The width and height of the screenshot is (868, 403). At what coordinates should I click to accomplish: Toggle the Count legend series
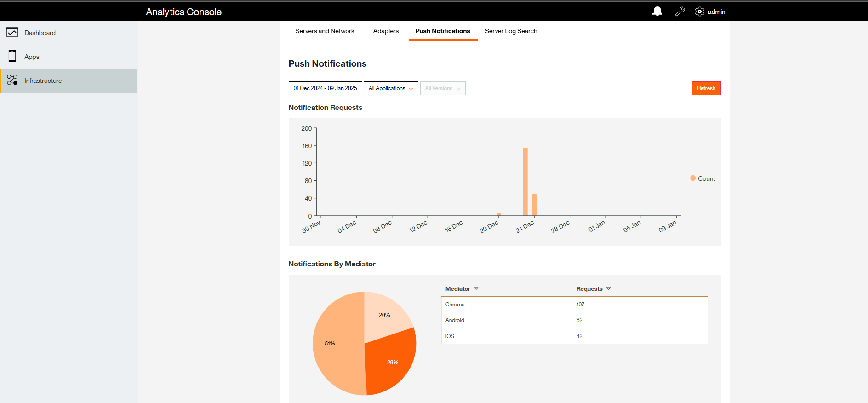(702, 178)
